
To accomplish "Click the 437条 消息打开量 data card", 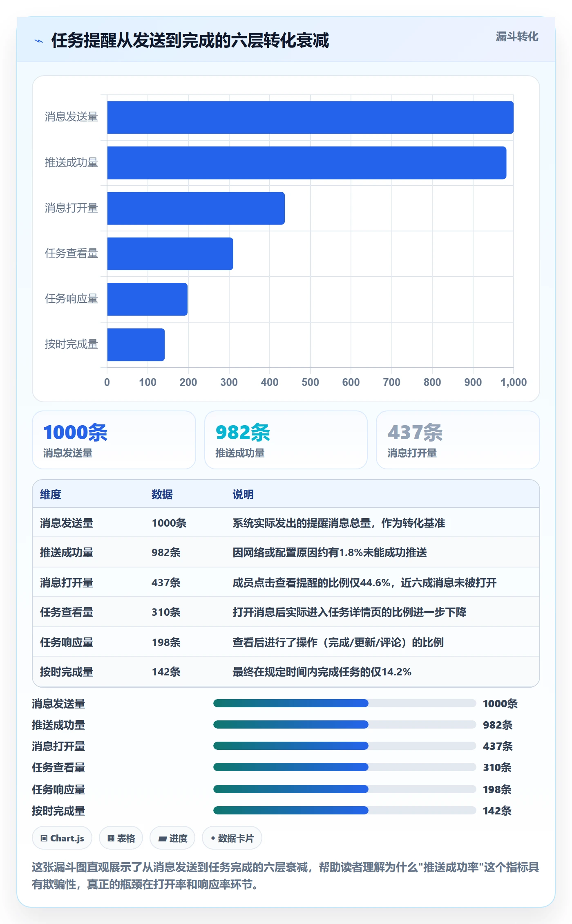I will tap(458, 440).
